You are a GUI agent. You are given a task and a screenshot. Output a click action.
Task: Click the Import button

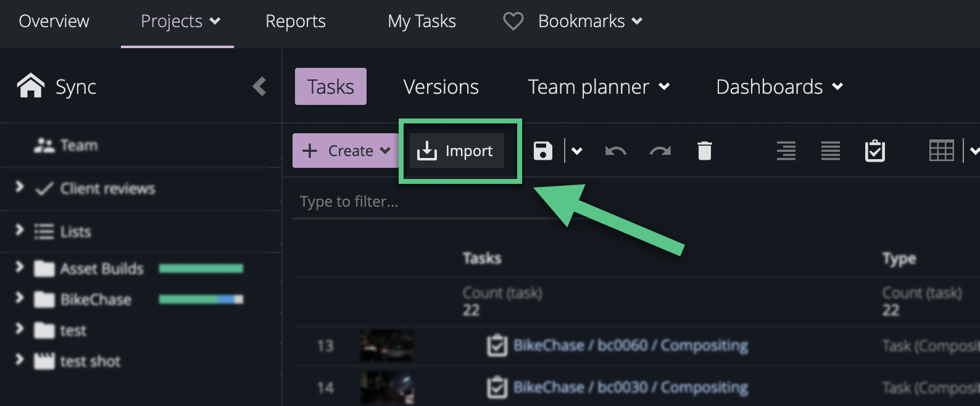[x=457, y=151]
